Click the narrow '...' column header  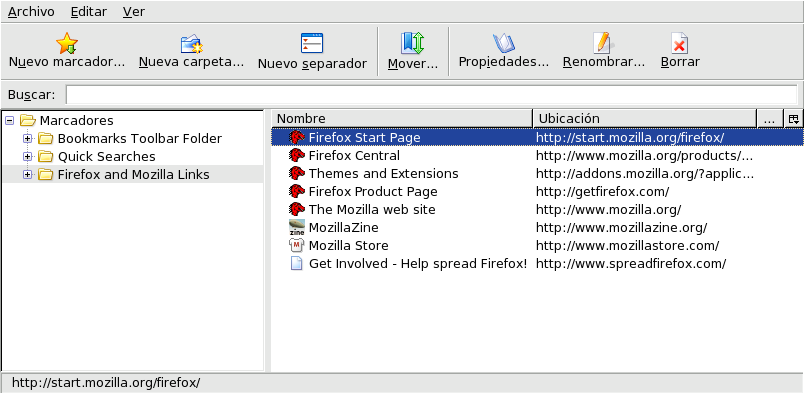pos(770,119)
